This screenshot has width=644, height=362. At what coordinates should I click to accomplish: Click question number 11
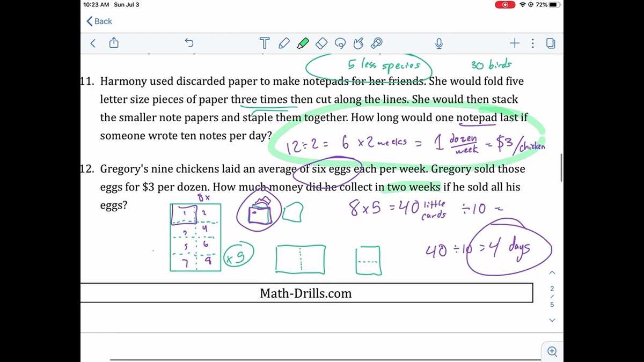coord(87,82)
